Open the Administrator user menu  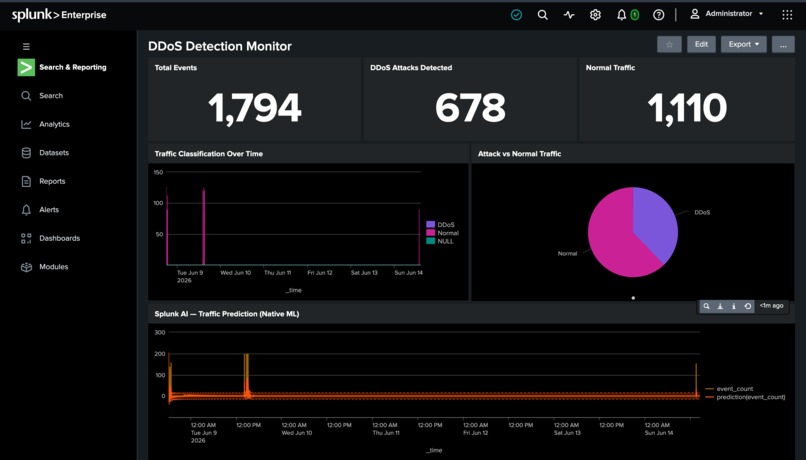(x=726, y=14)
